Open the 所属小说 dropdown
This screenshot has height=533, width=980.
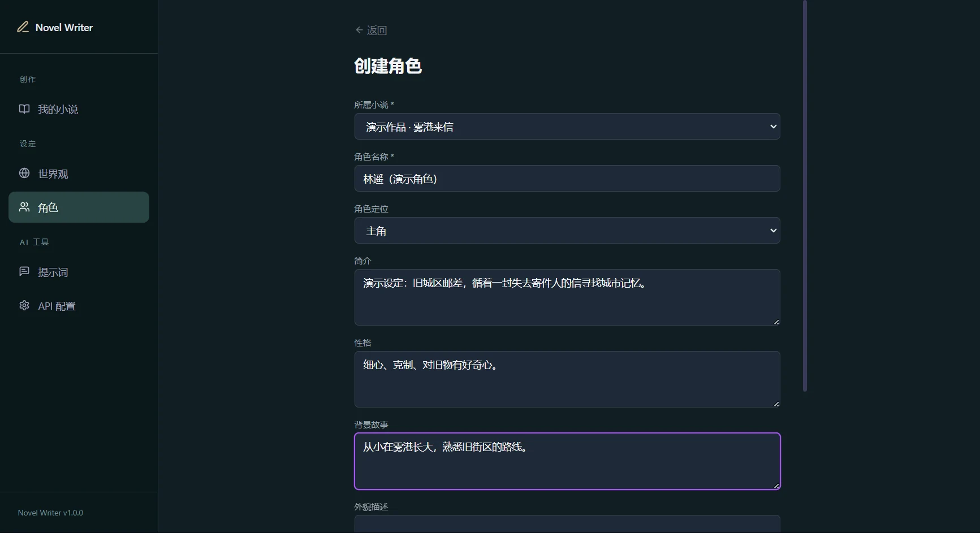[x=567, y=127]
